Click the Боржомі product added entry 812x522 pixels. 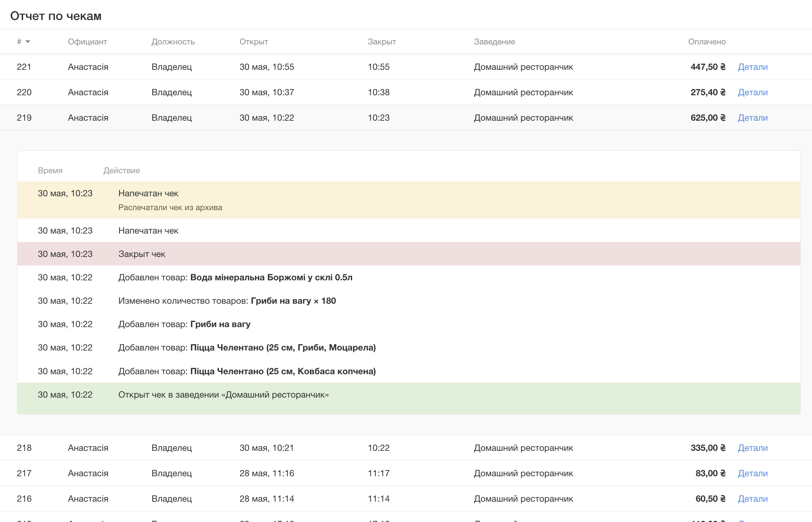pos(235,278)
